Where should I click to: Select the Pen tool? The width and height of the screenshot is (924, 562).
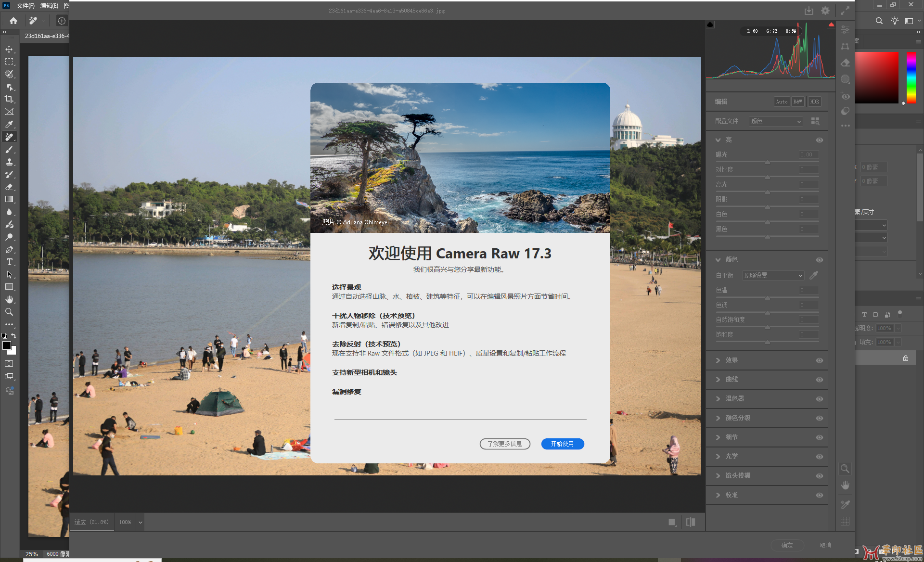(9, 249)
